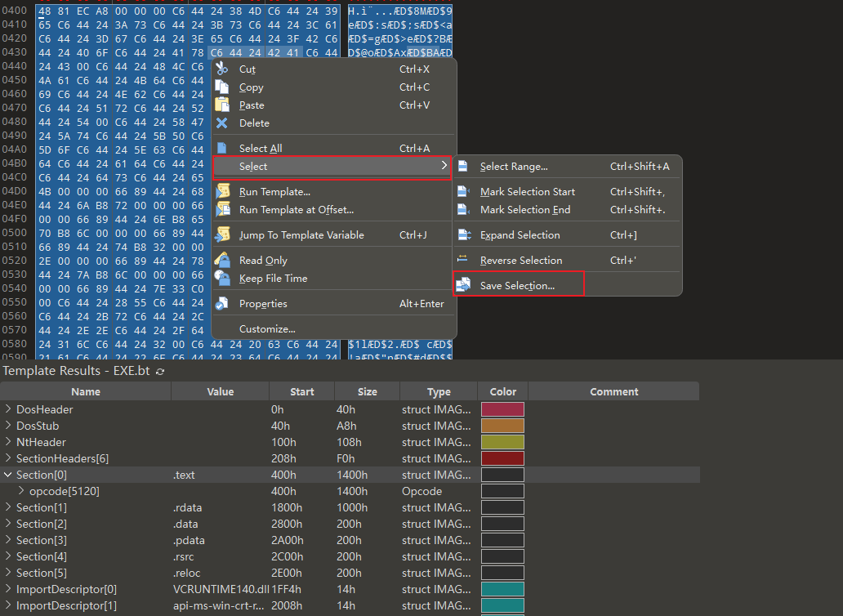Expand the opcode[5120] entry
Viewport: 843px width, 616px height.
click(21, 491)
